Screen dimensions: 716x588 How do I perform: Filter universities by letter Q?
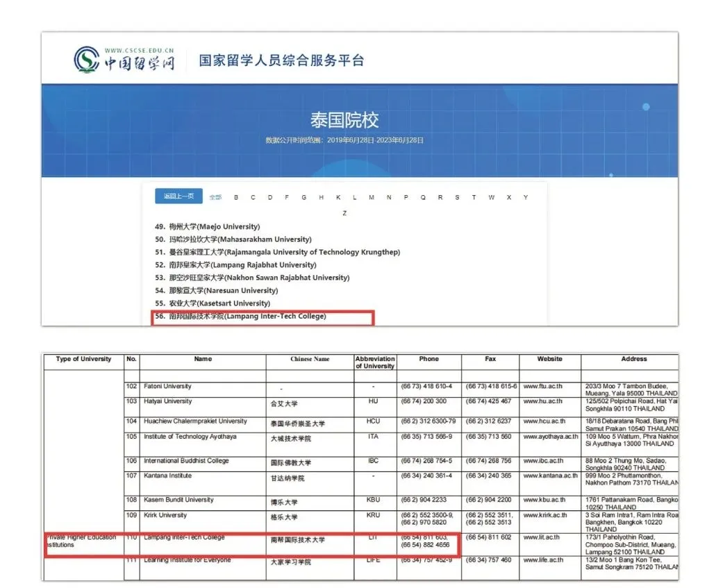coord(423,197)
